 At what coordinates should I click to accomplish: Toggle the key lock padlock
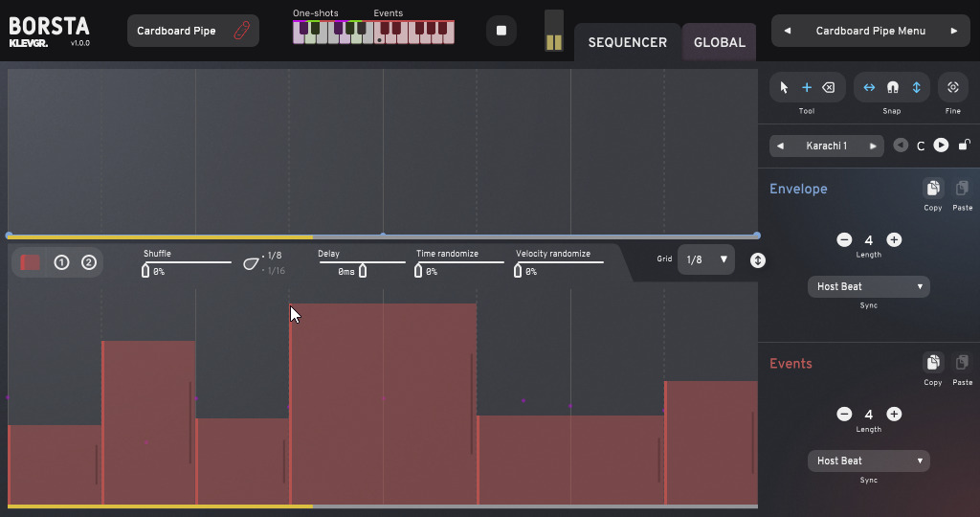point(964,146)
